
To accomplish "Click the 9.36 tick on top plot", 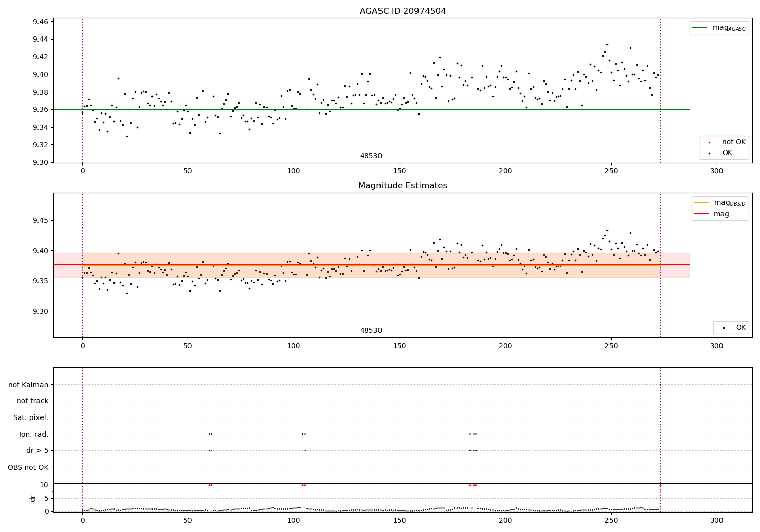I will [41, 109].
